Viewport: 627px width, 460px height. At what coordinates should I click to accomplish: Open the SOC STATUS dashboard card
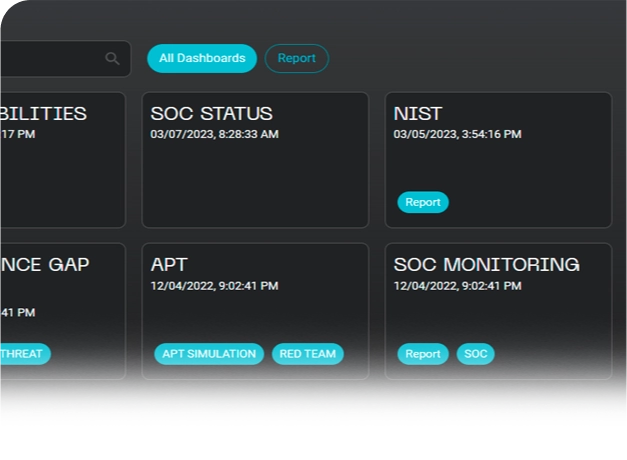[255, 160]
